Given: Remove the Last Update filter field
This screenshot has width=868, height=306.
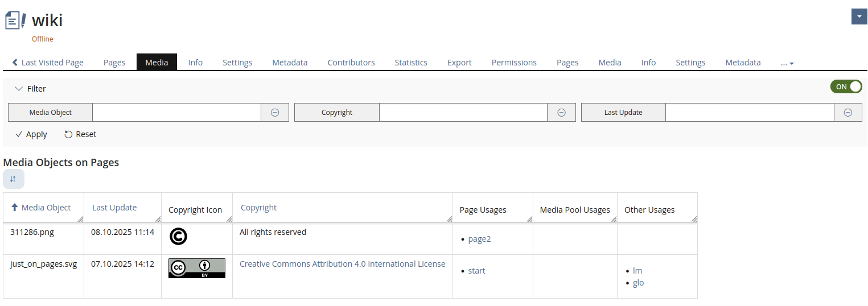Looking at the screenshot, I should (x=848, y=113).
